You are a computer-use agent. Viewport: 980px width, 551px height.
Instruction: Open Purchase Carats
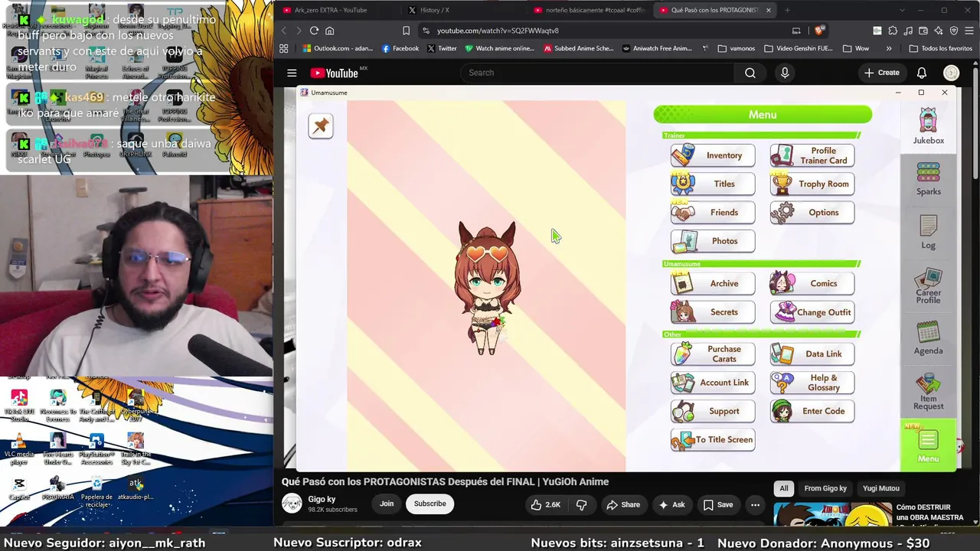point(713,354)
